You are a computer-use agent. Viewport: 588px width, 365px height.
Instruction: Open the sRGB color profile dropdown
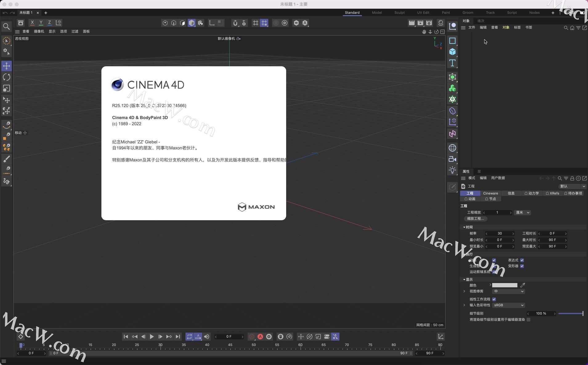[x=508, y=305]
